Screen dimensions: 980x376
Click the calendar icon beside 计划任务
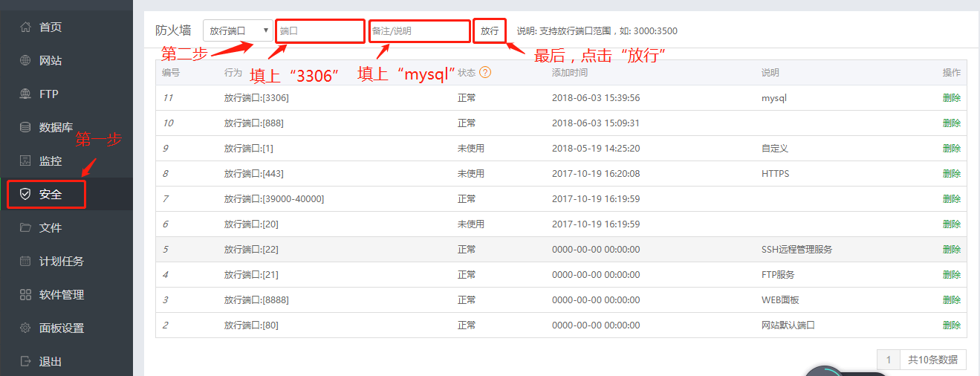coord(25,261)
